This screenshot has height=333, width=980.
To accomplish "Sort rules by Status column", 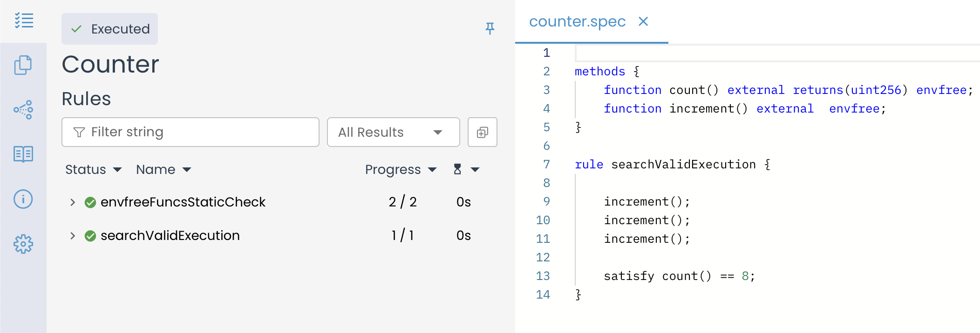I will [x=93, y=170].
